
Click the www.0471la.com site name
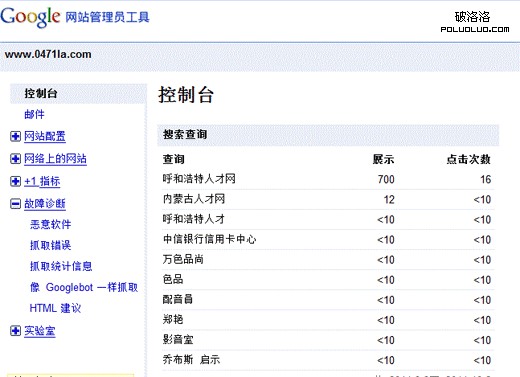[x=48, y=54]
